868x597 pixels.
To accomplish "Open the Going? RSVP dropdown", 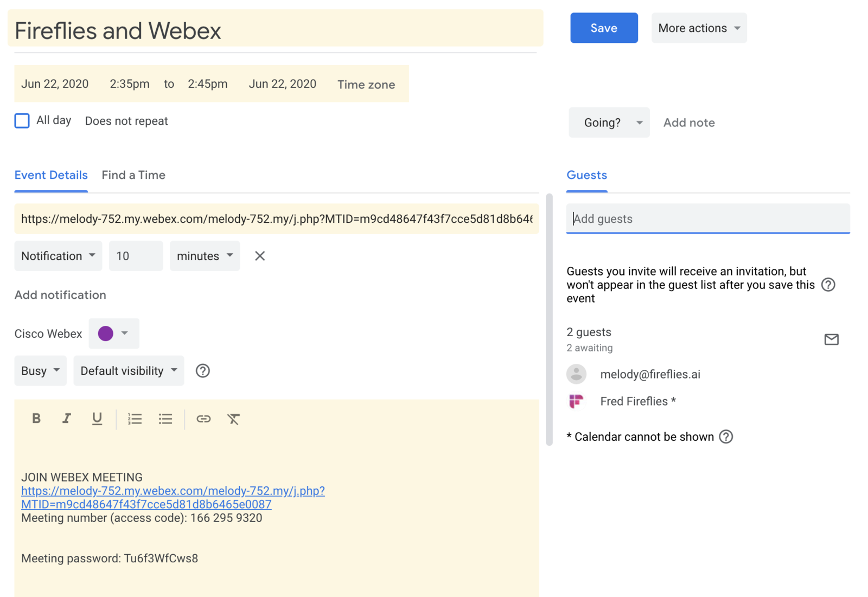I will (x=609, y=123).
